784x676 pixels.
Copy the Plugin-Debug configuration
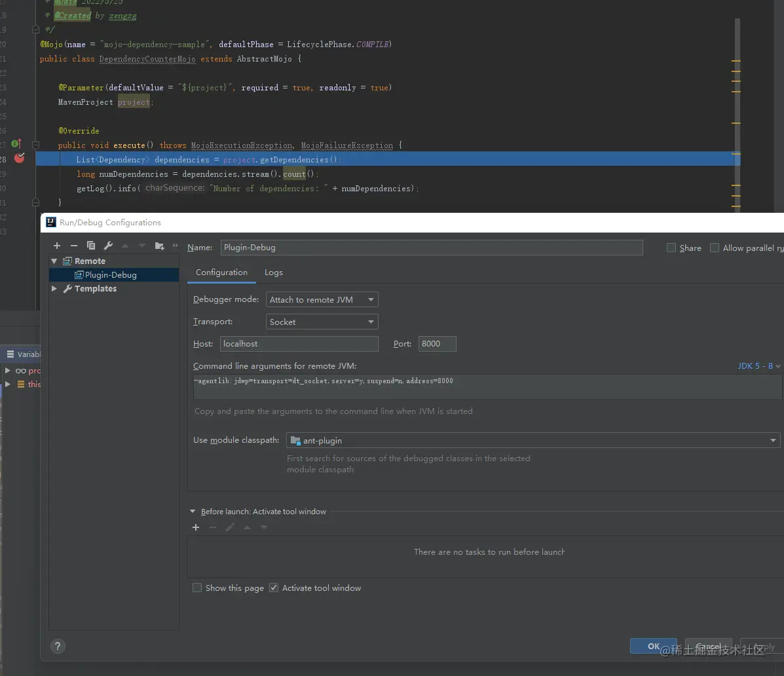click(x=91, y=245)
